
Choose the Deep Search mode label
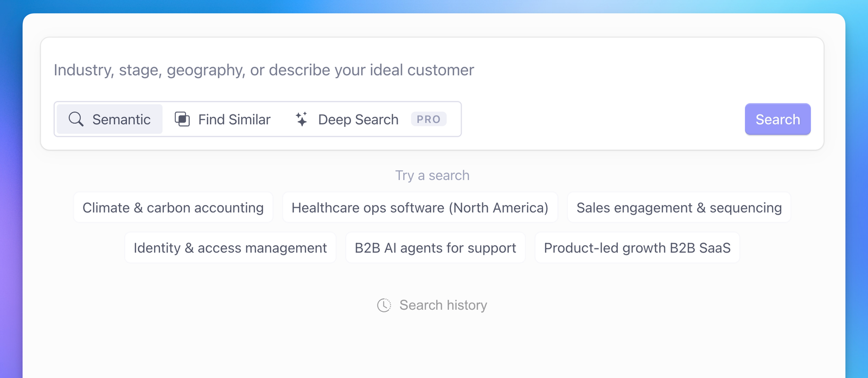tap(358, 119)
